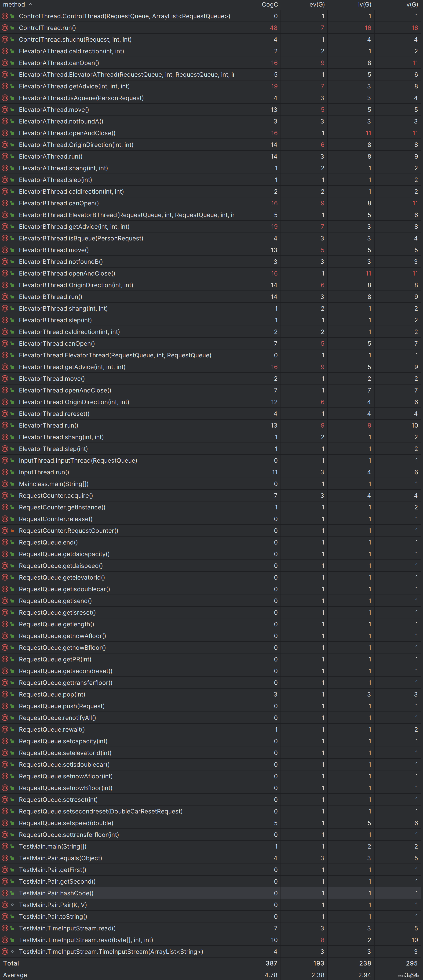Click the method icon for TestMain.main(String[])
Image resolution: width=423 pixels, height=980 pixels.
click(5, 846)
